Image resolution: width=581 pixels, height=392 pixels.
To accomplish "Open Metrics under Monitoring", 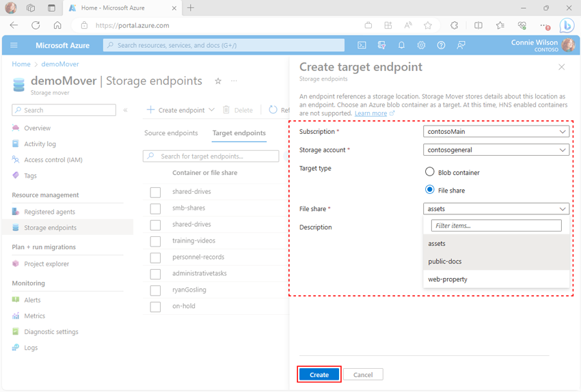I will pos(34,316).
